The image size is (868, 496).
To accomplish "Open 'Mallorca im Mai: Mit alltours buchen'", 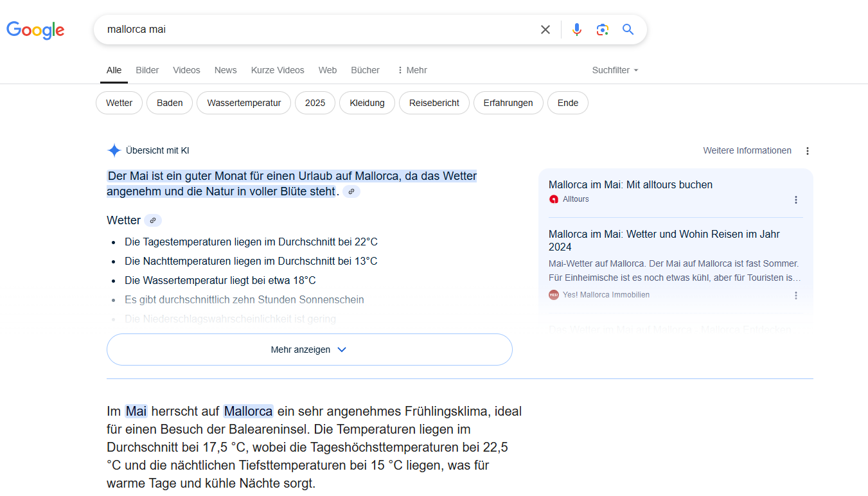I will [x=630, y=184].
